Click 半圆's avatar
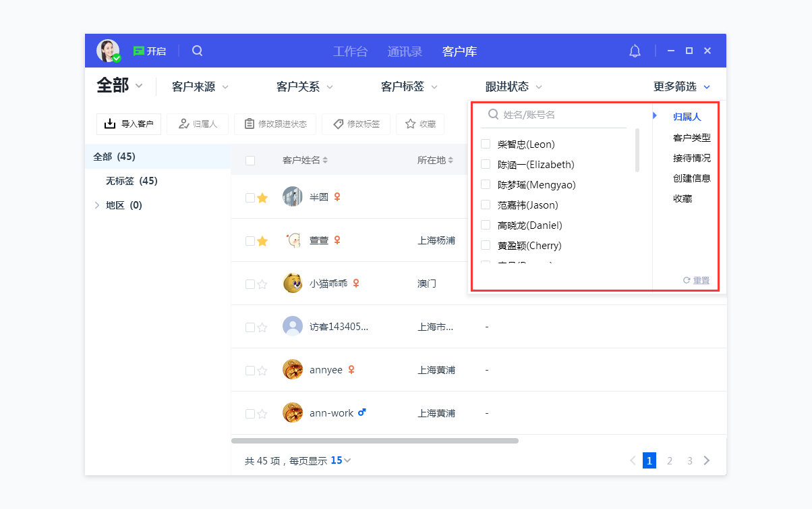The width and height of the screenshot is (812, 509). tap(293, 197)
